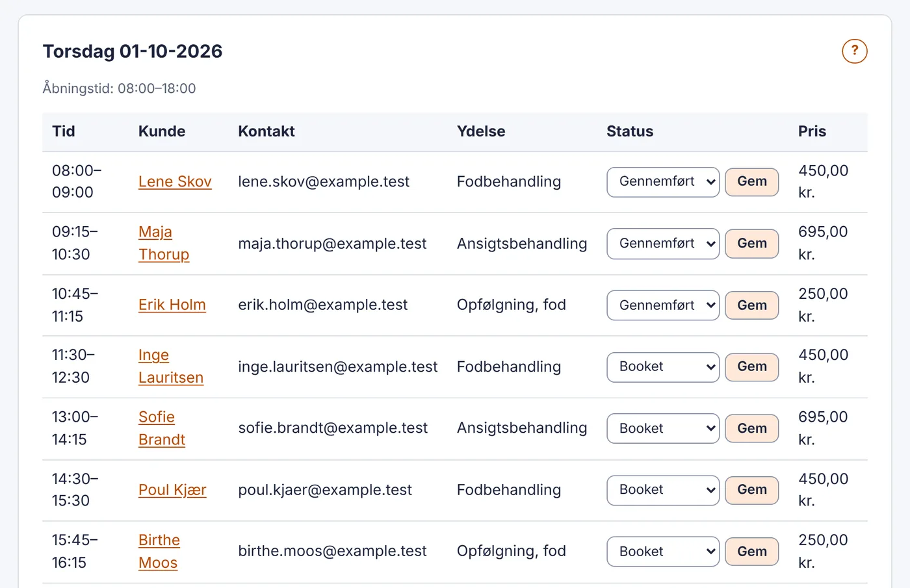Select email maja.thorup@example.test
The width and height of the screenshot is (910, 588).
(332, 244)
